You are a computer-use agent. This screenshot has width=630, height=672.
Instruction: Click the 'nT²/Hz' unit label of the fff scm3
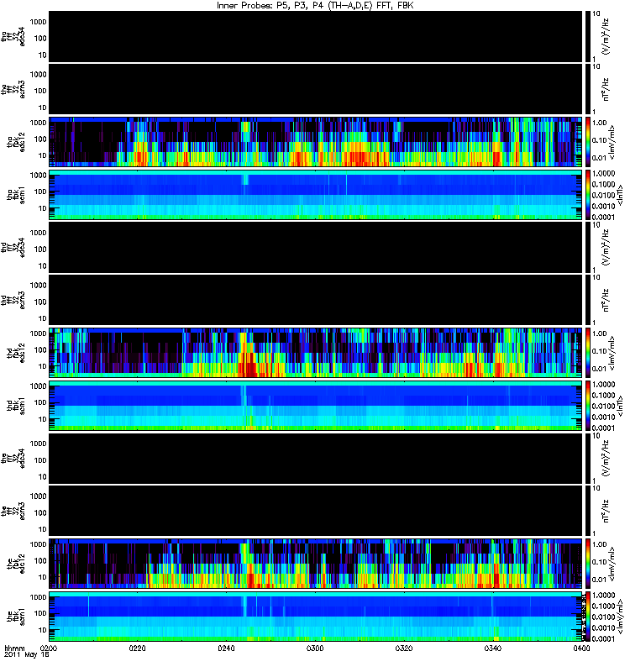coord(606,511)
